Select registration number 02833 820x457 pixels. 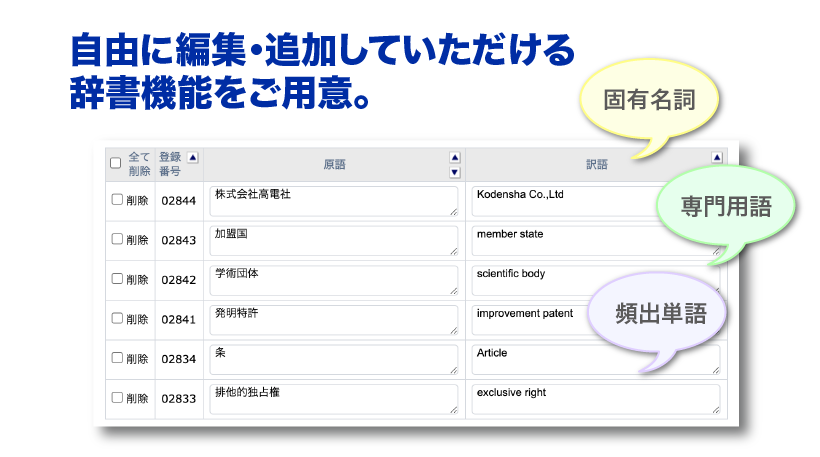point(178,399)
